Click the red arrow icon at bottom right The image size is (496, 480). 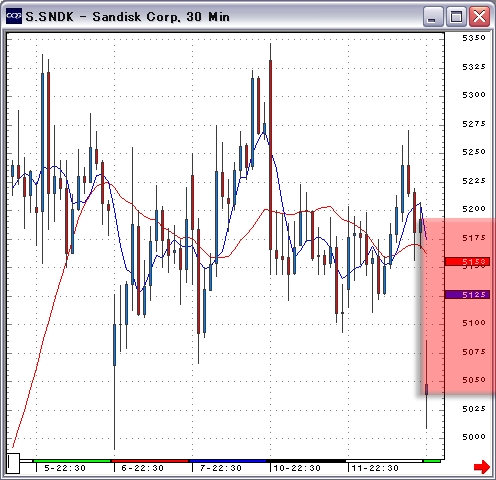pos(482,467)
